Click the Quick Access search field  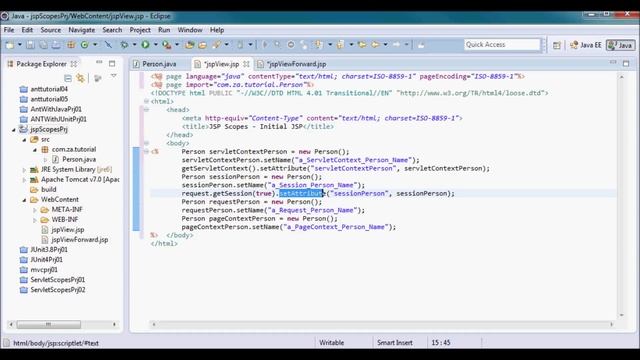pyautogui.click(x=502, y=44)
